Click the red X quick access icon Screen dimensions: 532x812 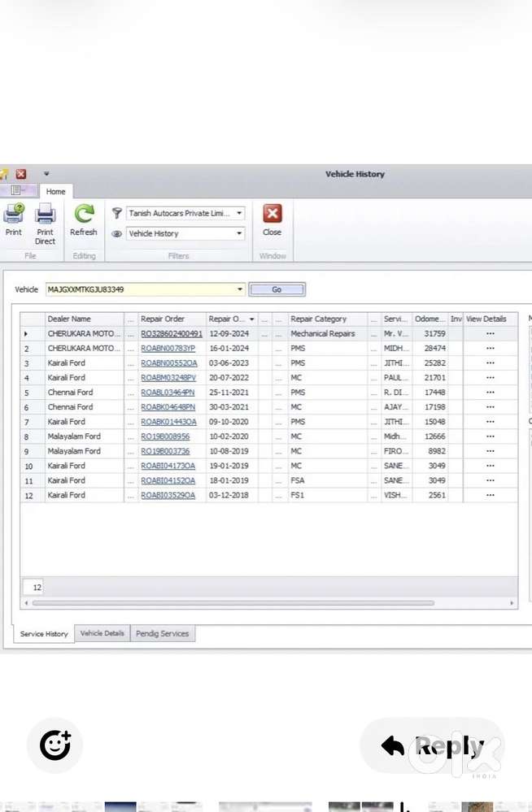coord(20,174)
